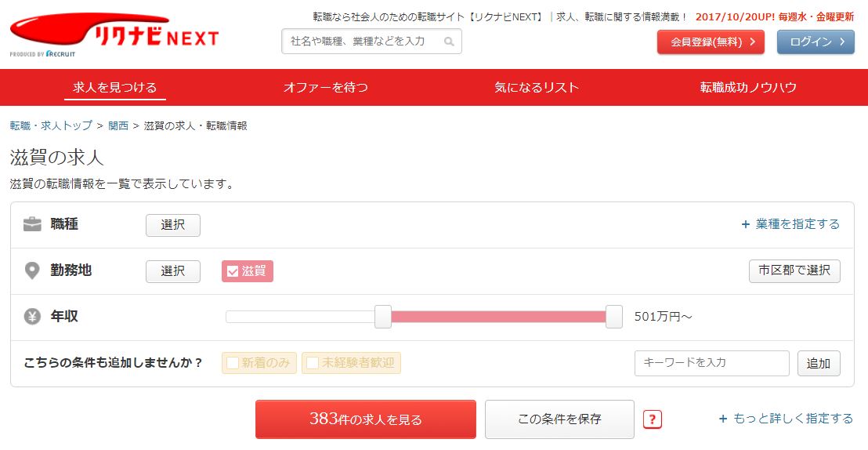The image size is (868, 450).
Task: Enable the 未経験者歓迎 checkbox
Action: click(313, 363)
